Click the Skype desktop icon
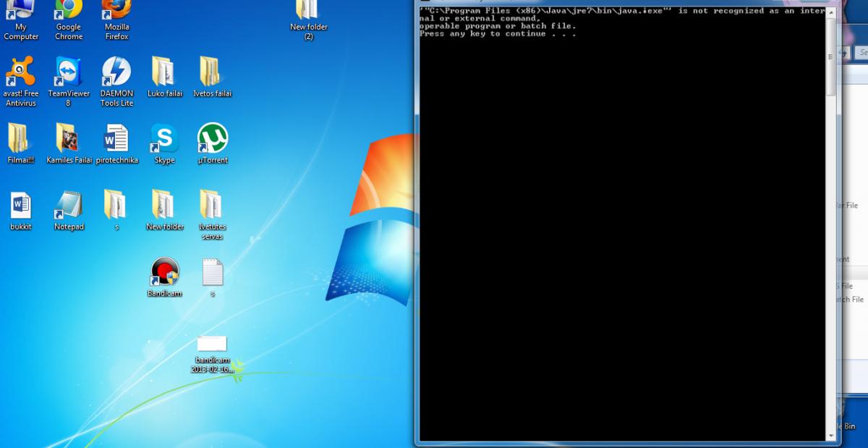The width and height of the screenshot is (868, 448). click(164, 139)
